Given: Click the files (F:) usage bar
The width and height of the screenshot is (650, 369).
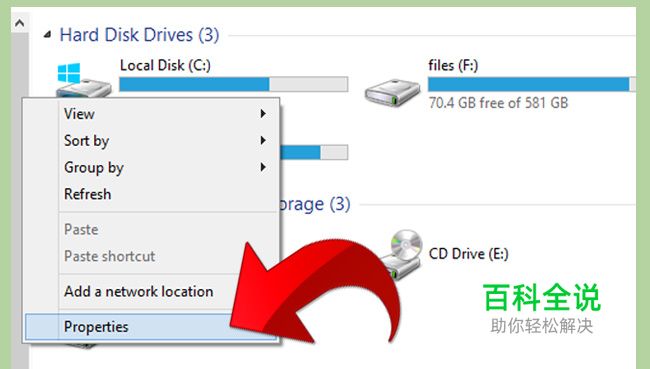Looking at the screenshot, I should [x=531, y=84].
